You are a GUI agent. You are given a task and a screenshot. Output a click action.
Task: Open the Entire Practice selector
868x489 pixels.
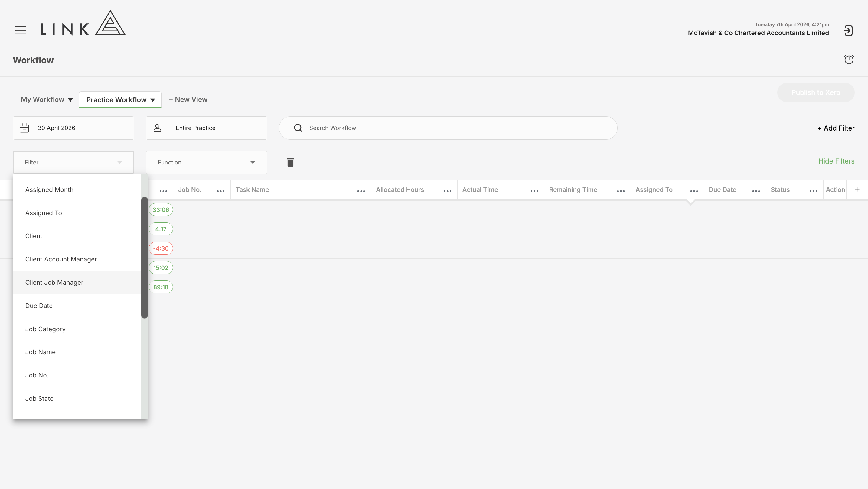click(x=206, y=128)
